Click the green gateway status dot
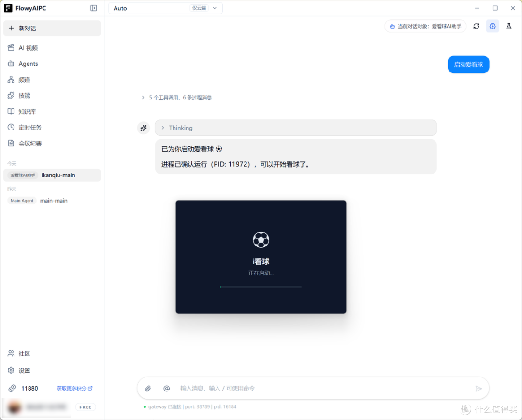The width and height of the screenshot is (522, 420). click(x=145, y=406)
